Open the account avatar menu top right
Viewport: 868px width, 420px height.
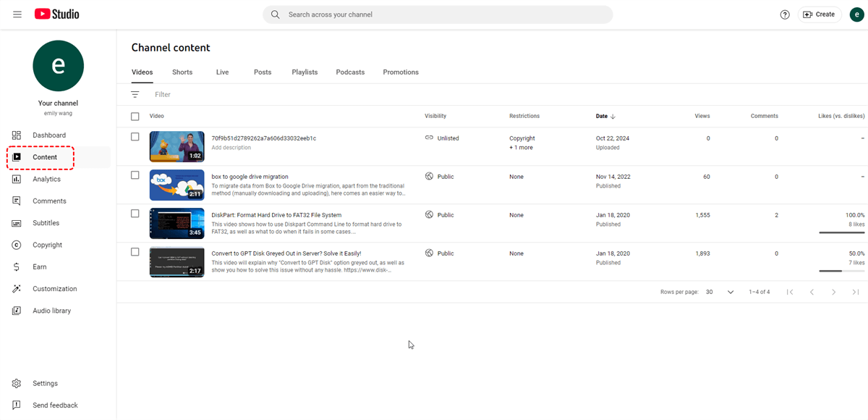(x=856, y=14)
